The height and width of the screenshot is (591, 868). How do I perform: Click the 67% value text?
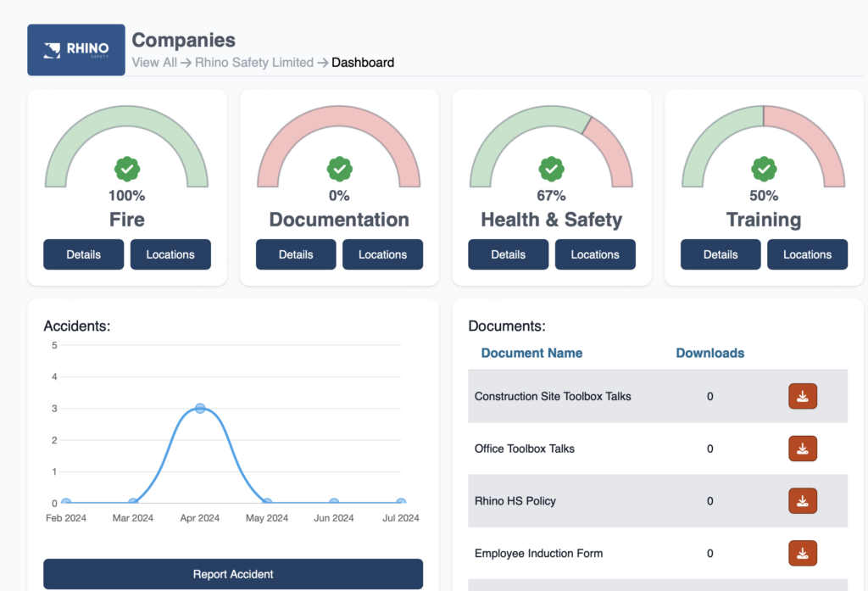551,196
